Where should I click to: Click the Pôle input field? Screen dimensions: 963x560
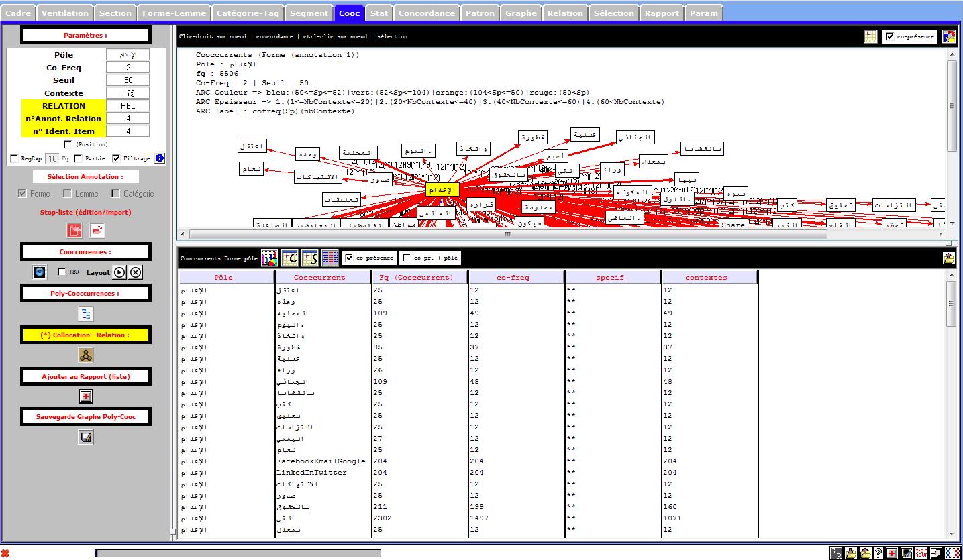128,55
